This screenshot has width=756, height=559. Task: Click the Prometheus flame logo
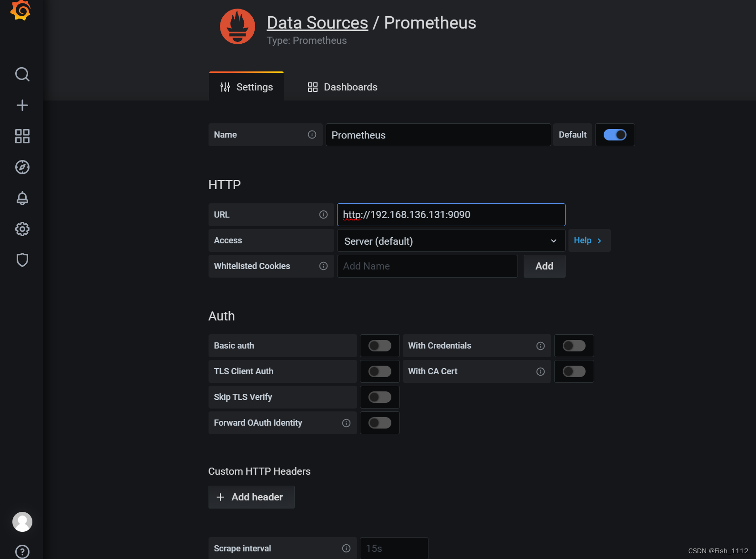[237, 27]
